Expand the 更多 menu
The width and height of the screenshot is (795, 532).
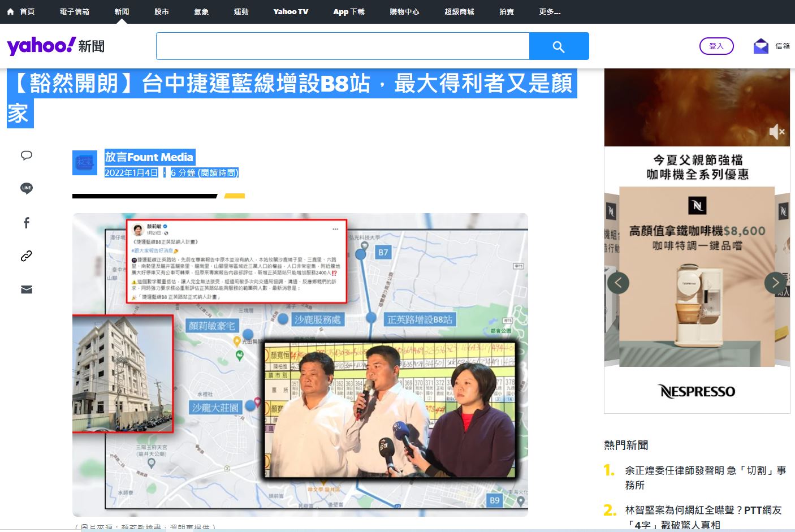550,11
